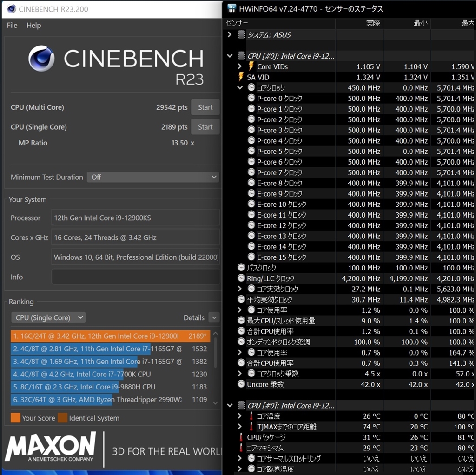476x475 pixels.
Task: Expand the コアクロック乗数 row
Action: [x=240, y=373]
